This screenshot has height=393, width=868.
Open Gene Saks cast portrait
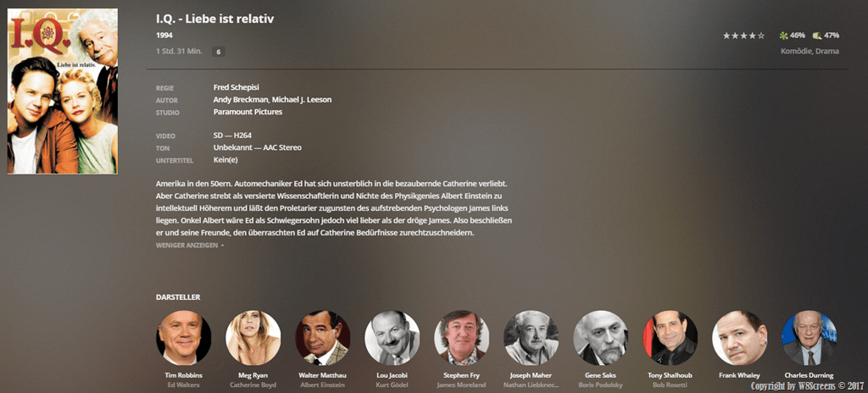coord(601,338)
